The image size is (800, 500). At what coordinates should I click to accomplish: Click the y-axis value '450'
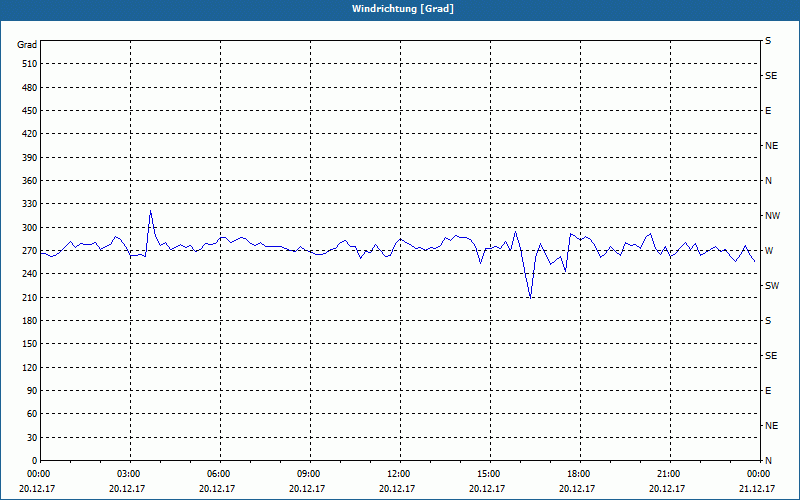(x=30, y=111)
